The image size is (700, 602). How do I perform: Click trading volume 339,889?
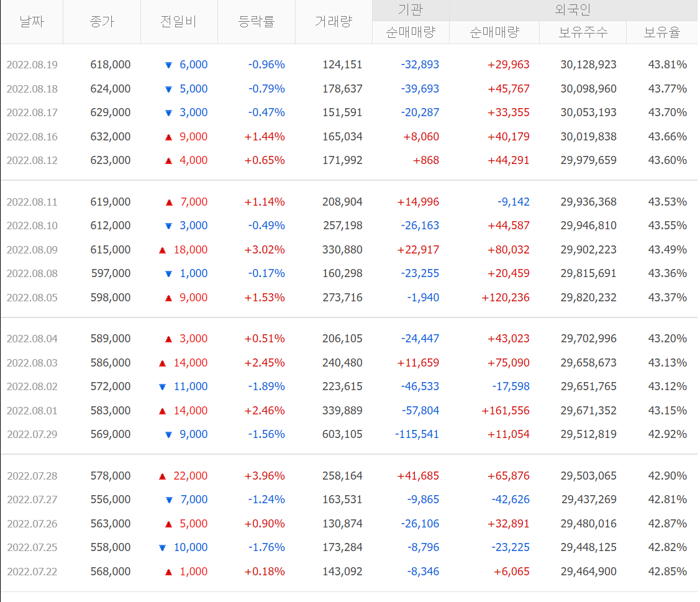(342, 411)
